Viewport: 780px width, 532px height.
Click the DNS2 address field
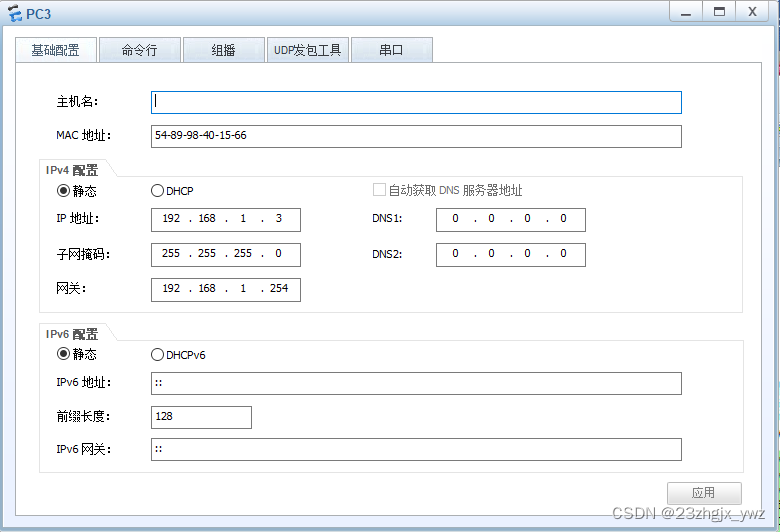(511, 255)
